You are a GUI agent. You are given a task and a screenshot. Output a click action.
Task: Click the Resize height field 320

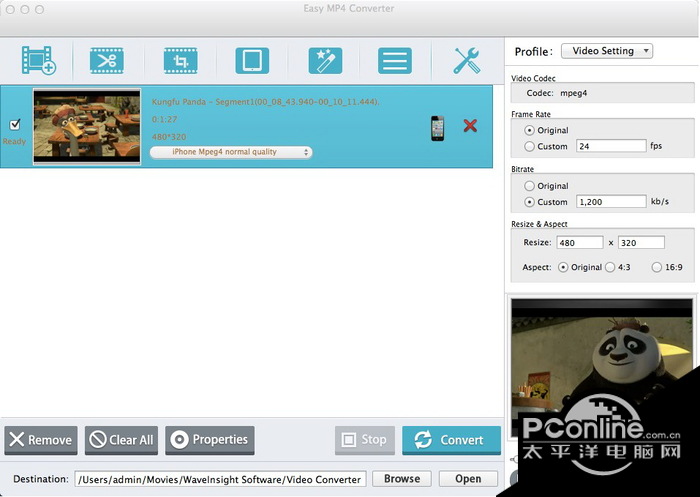[641, 242]
